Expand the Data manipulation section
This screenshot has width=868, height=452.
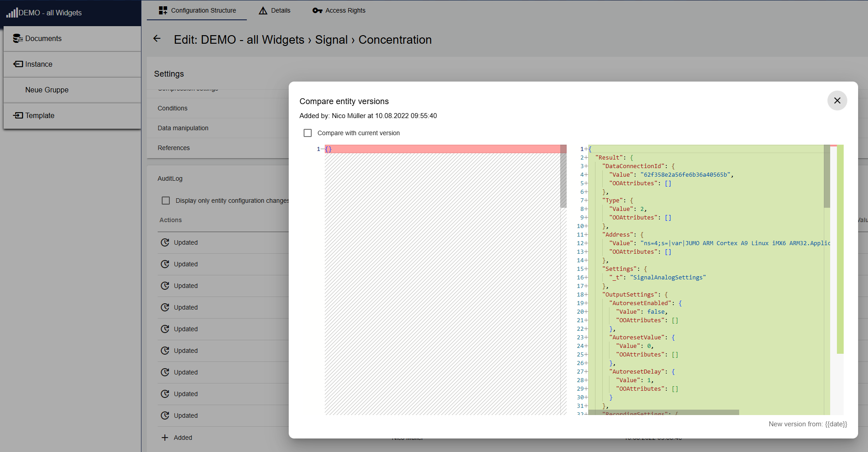183,128
